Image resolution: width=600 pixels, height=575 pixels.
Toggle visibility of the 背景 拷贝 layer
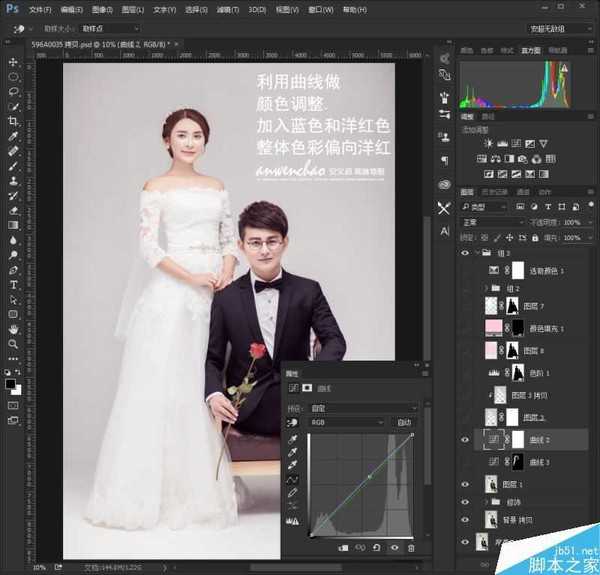(466, 520)
